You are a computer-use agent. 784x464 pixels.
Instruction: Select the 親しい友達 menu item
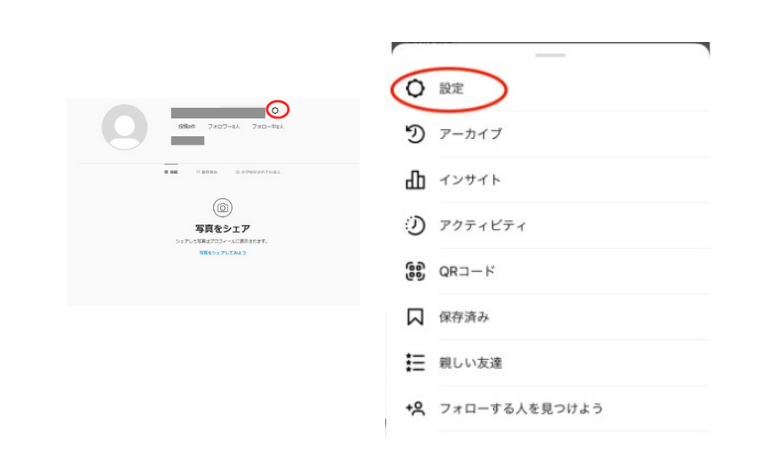pos(470,362)
